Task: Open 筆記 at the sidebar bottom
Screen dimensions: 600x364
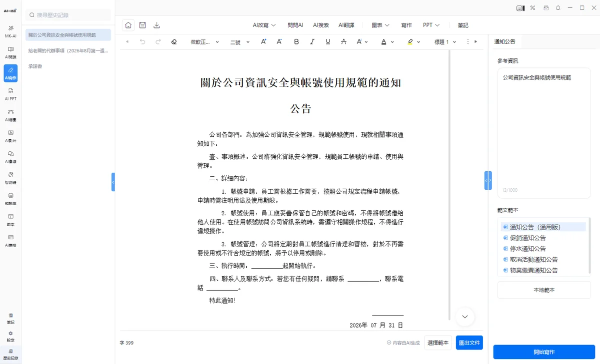Action: click(10, 318)
